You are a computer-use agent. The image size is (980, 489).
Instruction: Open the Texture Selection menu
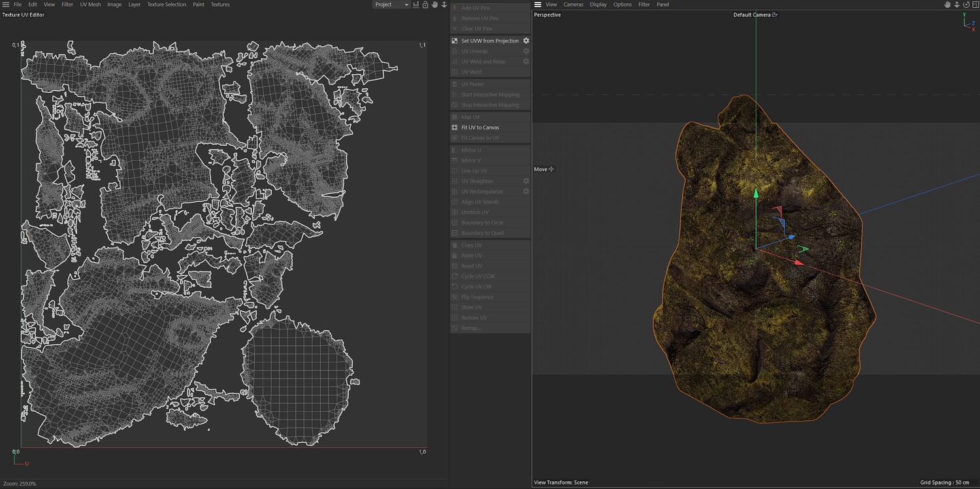pos(166,5)
